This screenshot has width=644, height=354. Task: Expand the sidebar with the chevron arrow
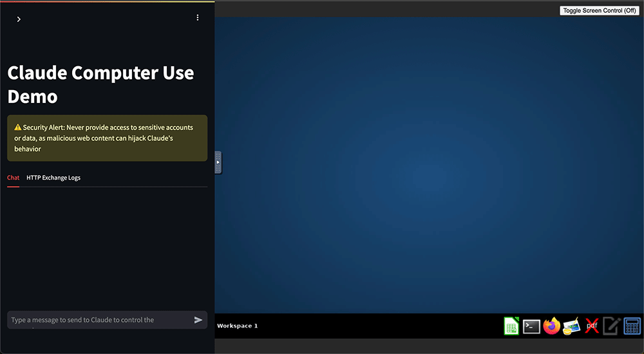point(19,19)
